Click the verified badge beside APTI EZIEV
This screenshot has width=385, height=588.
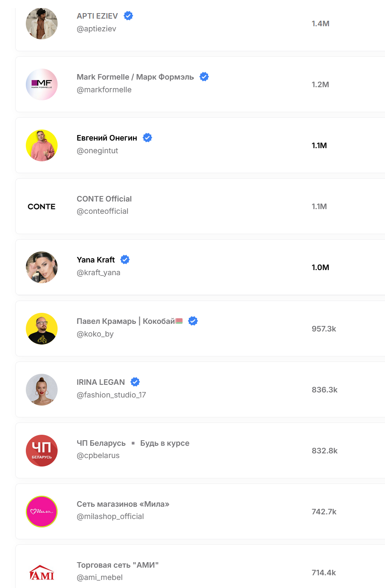coord(128,16)
